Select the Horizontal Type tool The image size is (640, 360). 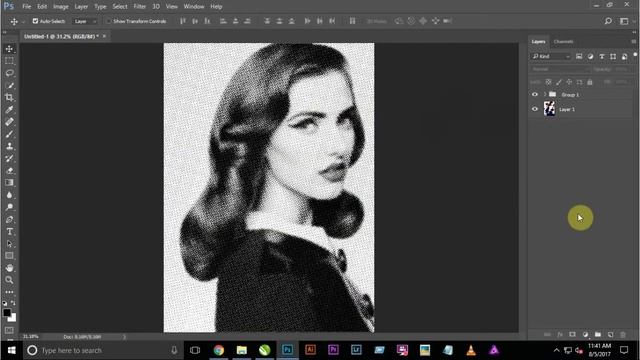pyautogui.click(x=9, y=231)
